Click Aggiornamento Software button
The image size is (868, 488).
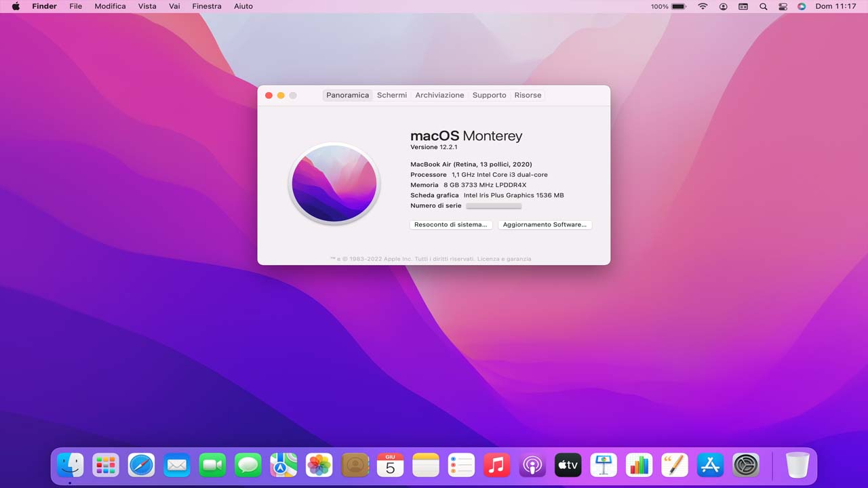click(545, 224)
